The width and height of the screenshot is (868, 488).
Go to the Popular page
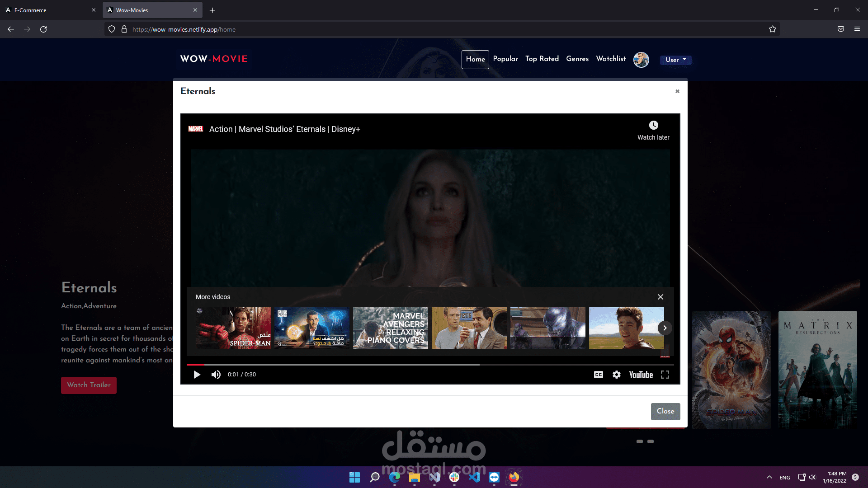(505, 59)
